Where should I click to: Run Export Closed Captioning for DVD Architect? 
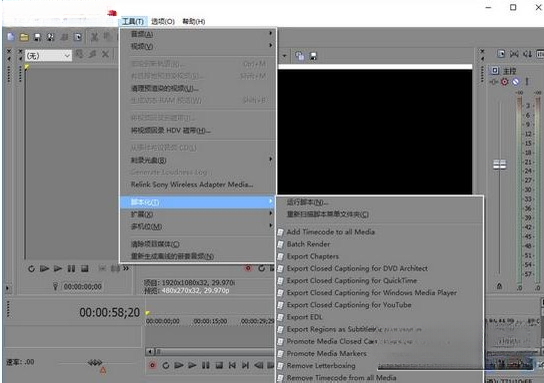tap(380, 269)
